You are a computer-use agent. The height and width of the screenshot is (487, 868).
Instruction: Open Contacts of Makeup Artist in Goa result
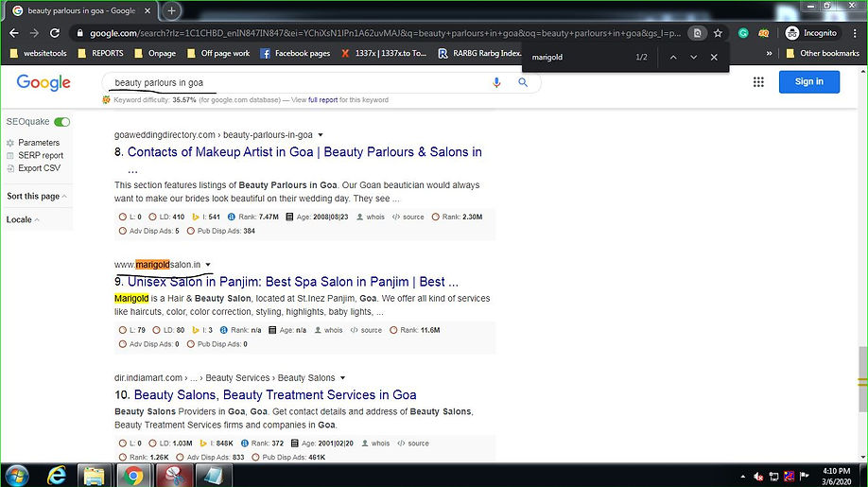[304, 152]
